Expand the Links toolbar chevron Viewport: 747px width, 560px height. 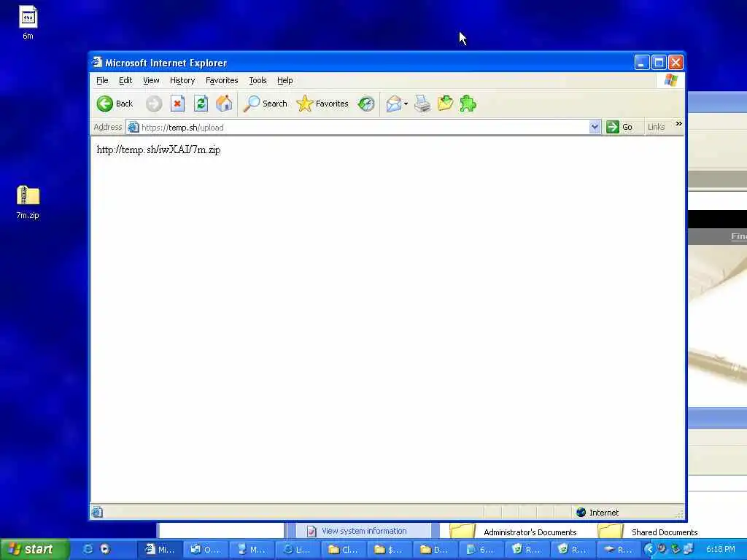[x=678, y=124]
